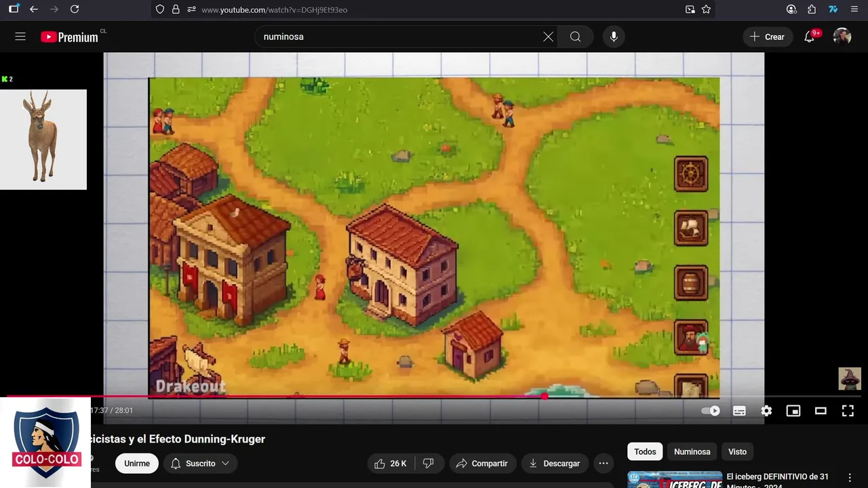Viewport: 868px width, 488px height.
Task: Enter fullscreen video mode
Action: (848, 411)
